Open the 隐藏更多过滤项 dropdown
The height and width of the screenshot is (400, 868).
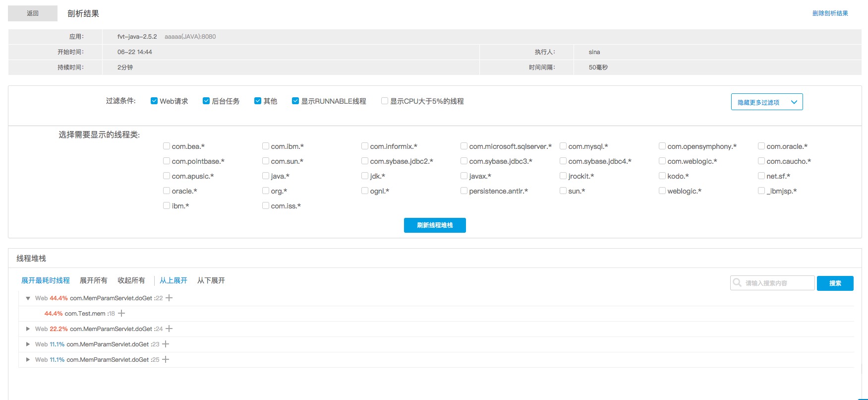[x=767, y=102]
